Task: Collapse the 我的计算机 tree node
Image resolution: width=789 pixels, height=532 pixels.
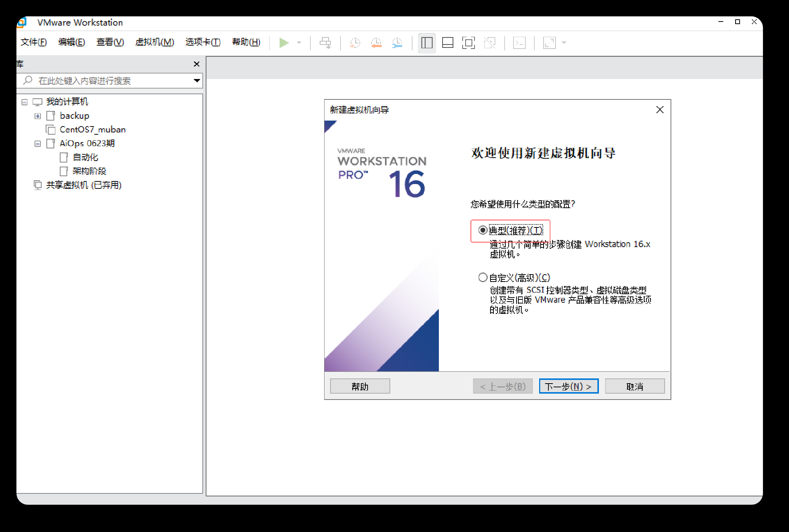Action: tap(25, 102)
